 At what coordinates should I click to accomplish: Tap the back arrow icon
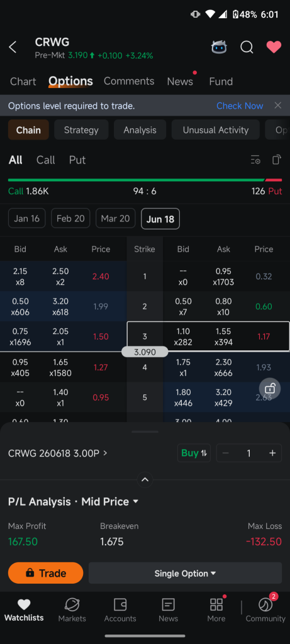click(13, 47)
